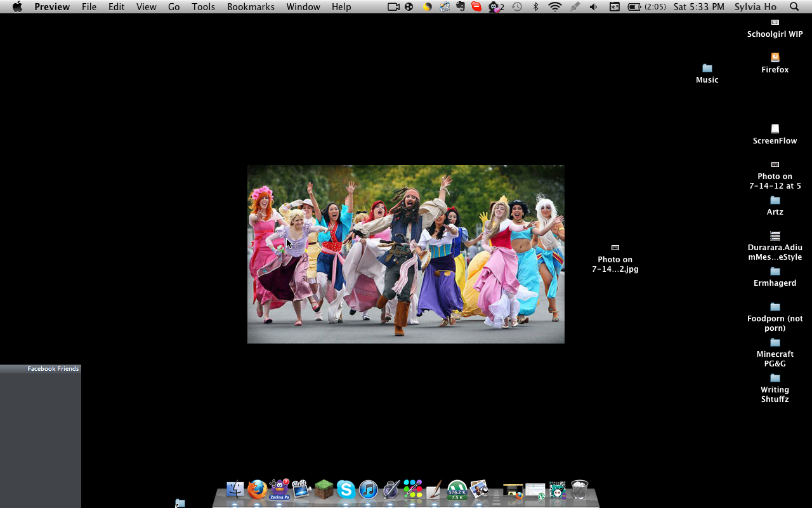The width and height of the screenshot is (812, 508).
Task: Select the Ermhagerd folder
Action: (775, 277)
